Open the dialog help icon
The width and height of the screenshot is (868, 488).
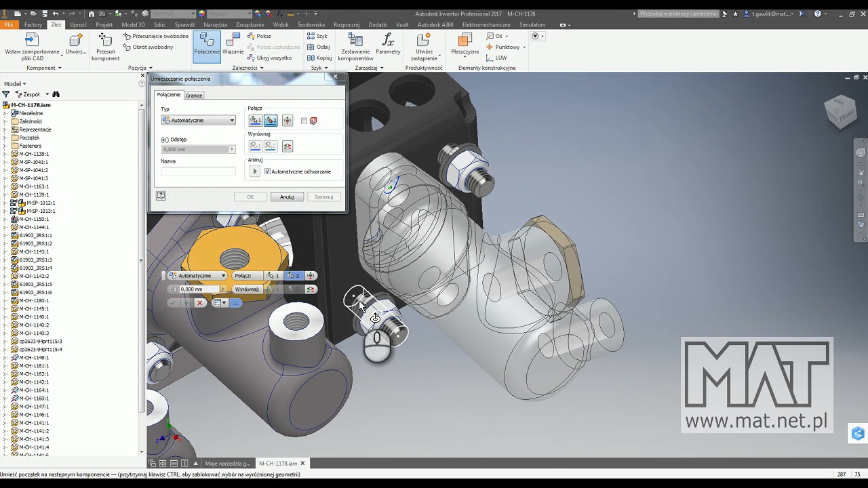(x=161, y=196)
